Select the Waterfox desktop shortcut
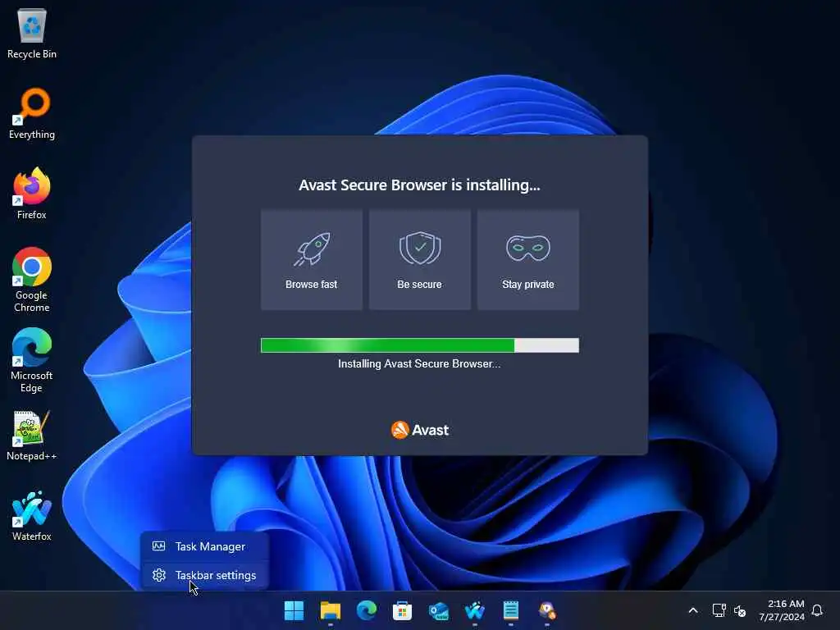Viewport: 840px width, 630px height. (32, 515)
